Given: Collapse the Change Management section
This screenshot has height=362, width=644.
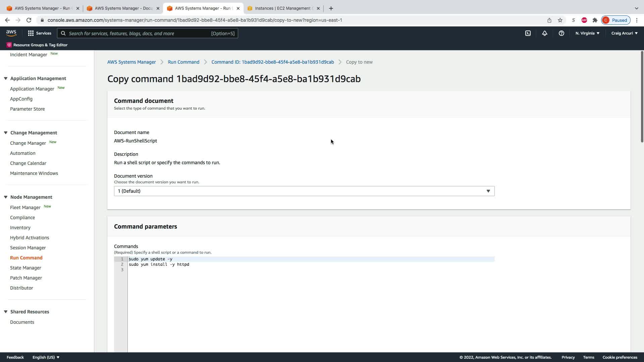Looking at the screenshot, I should 6,133.
